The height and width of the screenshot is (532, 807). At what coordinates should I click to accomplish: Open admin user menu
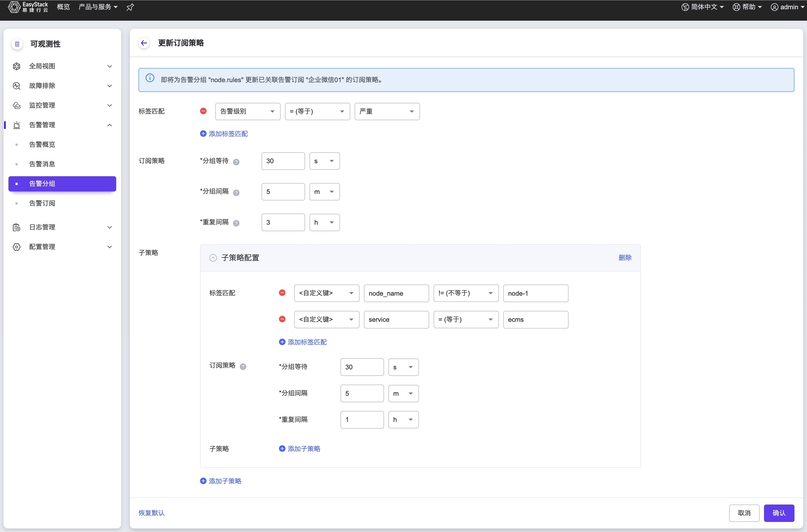pos(788,7)
